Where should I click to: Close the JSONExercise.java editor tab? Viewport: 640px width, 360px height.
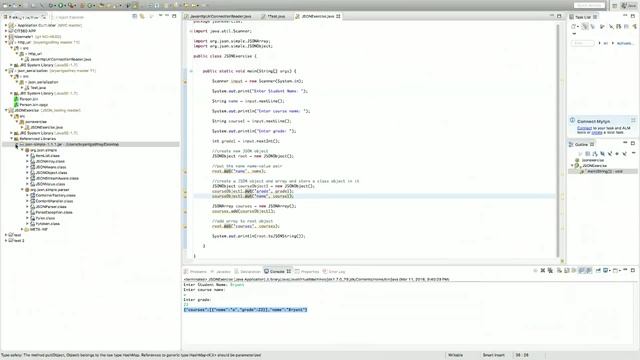pos(338,16)
